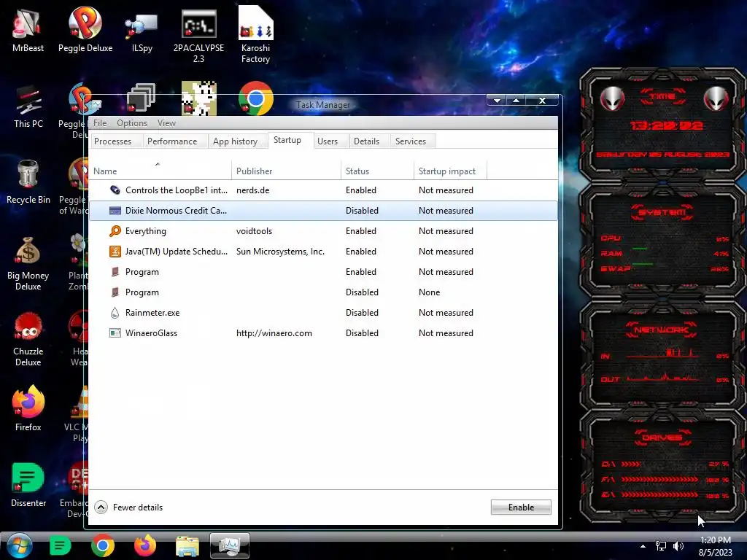Open the View menu

tap(167, 122)
